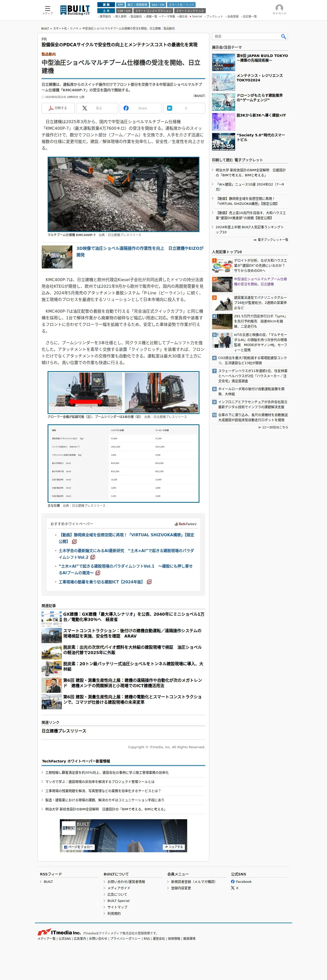Open Society 5.0時代のスマートビル thumbnail

pos(223,141)
